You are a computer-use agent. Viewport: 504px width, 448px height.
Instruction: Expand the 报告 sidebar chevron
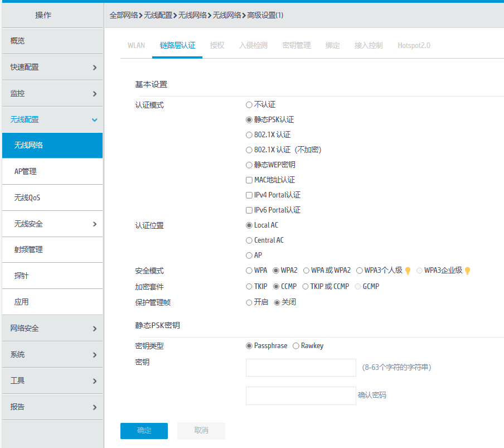95,407
